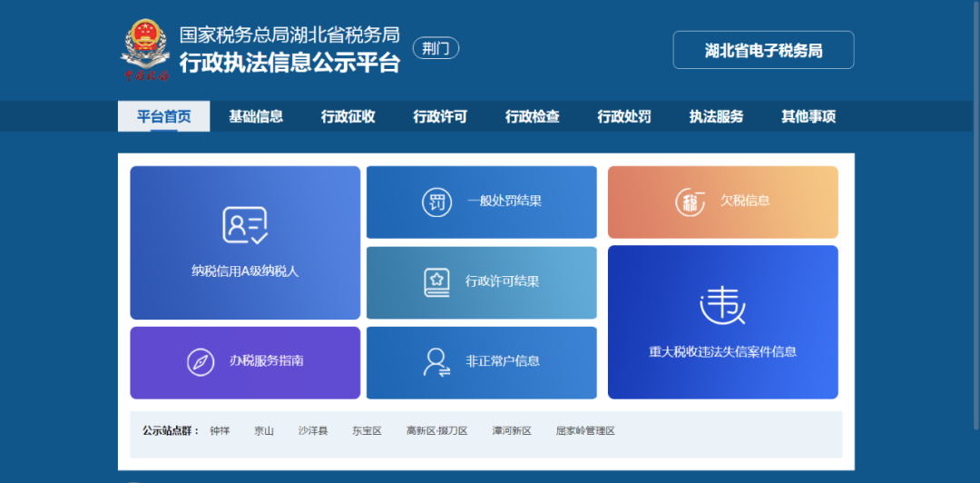The width and height of the screenshot is (980, 483).
Task: Click the China Taxation emblem logo
Action: click(145, 50)
